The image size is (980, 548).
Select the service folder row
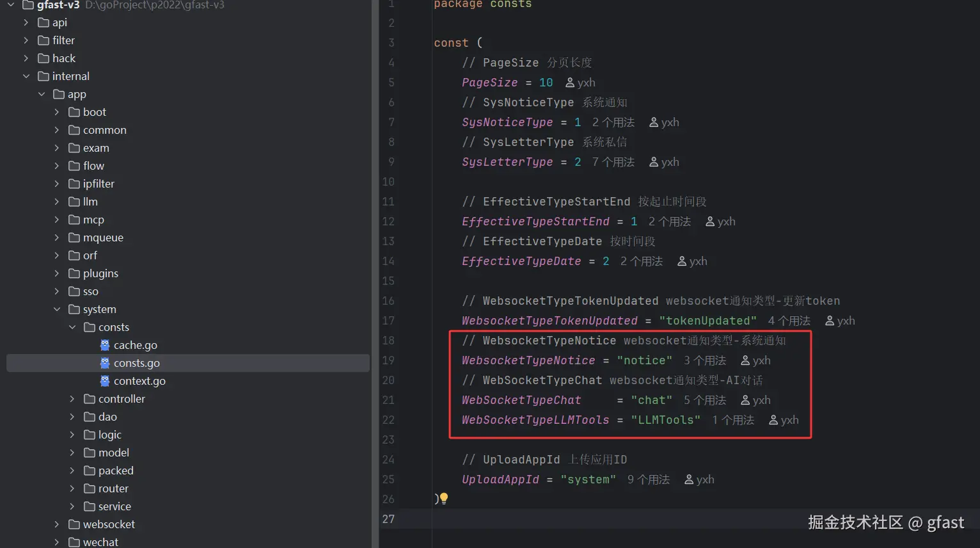point(188,506)
